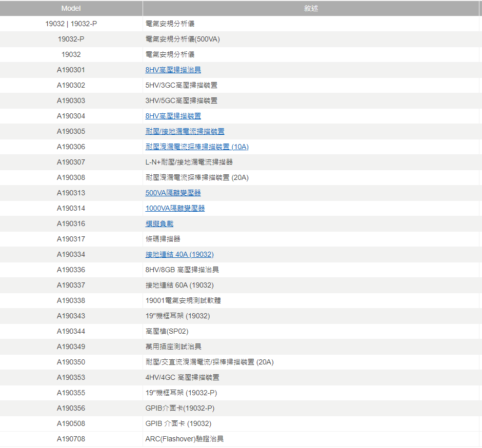Click model cell A190316
The width and height of the screenshot is (482, 448).
[x=71, y=223]
